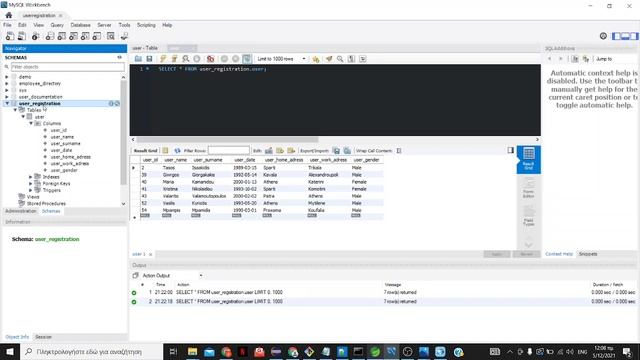
Task: Click the refresh result icon beside Filter Rows
Action: 177,151
